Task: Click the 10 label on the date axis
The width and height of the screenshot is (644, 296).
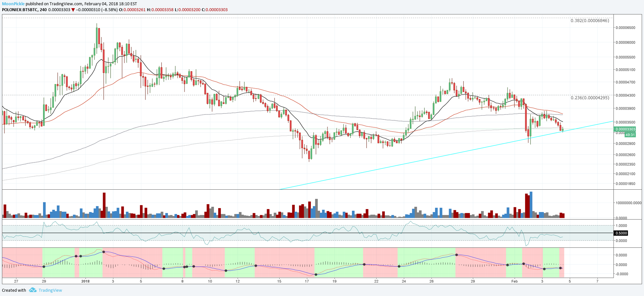Action: (210, 281)
